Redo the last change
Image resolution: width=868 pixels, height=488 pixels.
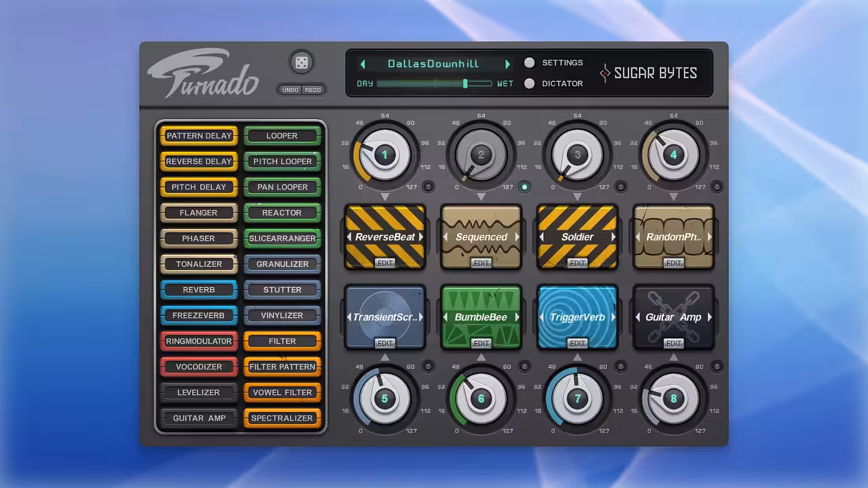[x=313, y=90]
